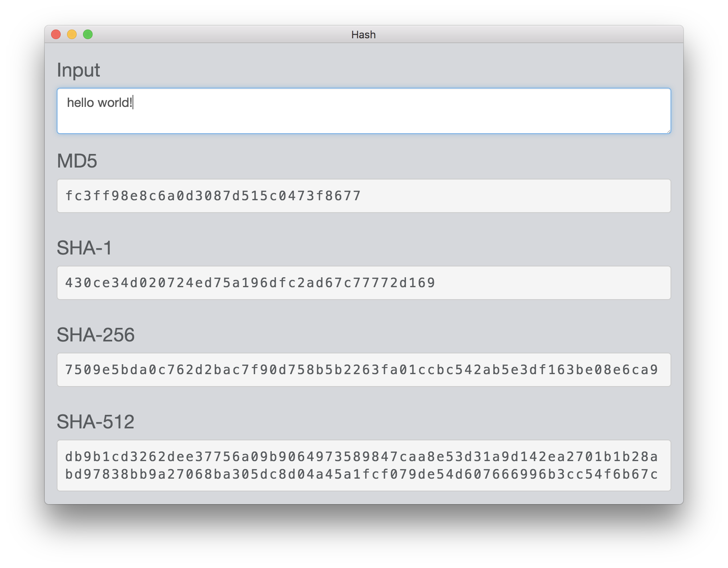Screen dimensions: 728x568
Task: Click the yellow minimize traffic light icon
Action: coord(72,34)
